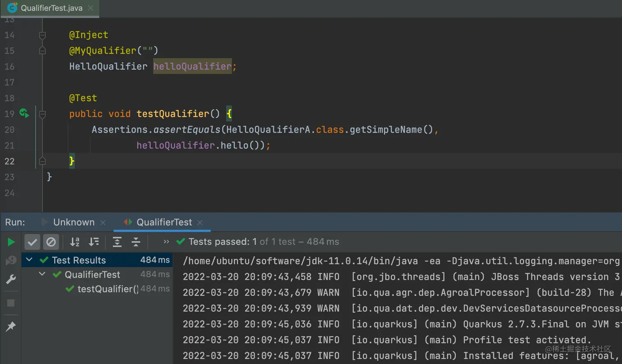Image resolution: width=622 pixels, height=364 pixels.
Task: Collapse QualifierTest tree node
Action: tap(42, 274)
